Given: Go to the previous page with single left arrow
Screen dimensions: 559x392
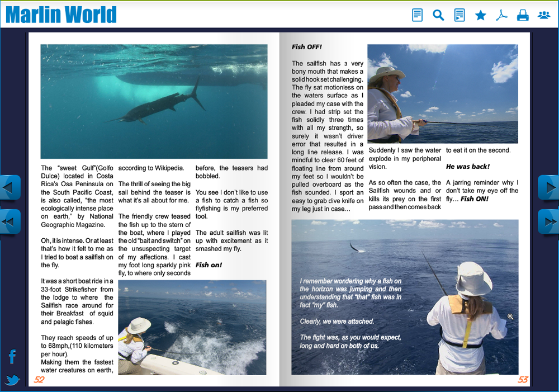Looking at the screenshot, I should click(10, 188).
